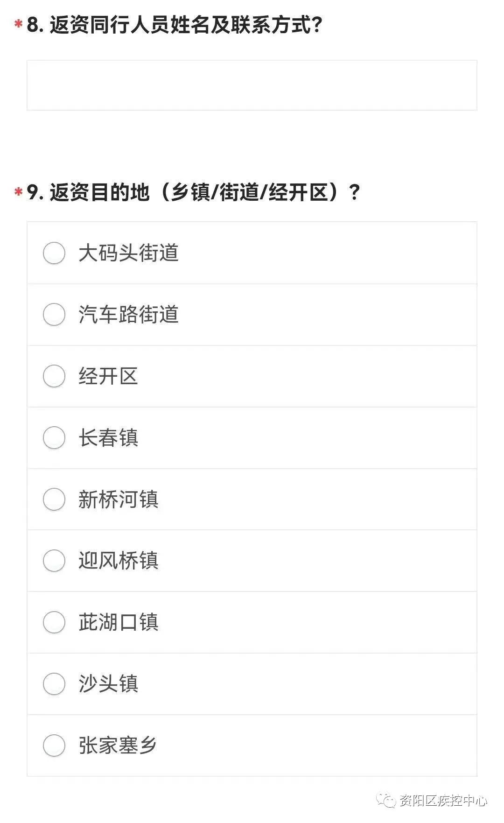
Task: Click the question 8 answer text box
Action: click(x=252, y=85)
